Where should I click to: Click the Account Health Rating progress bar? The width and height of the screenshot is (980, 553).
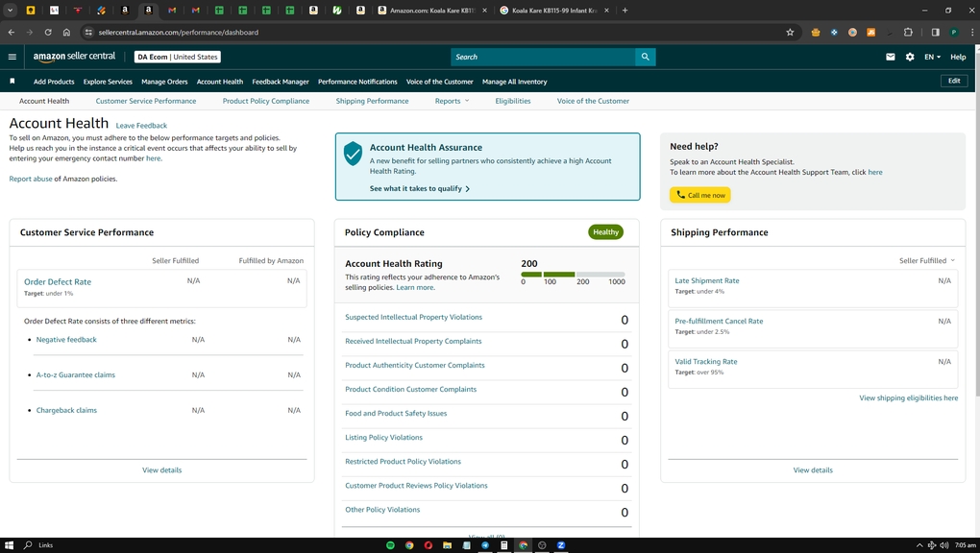(574, 275)
